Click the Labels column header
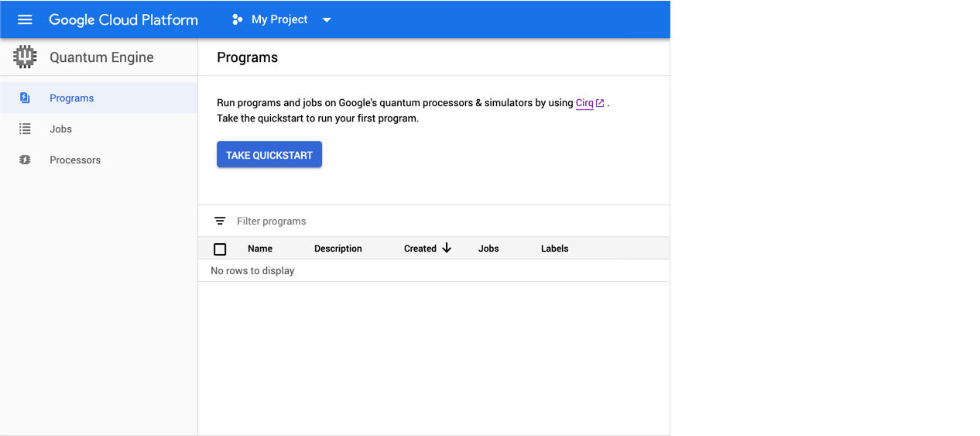 click(x=554, y=249)
